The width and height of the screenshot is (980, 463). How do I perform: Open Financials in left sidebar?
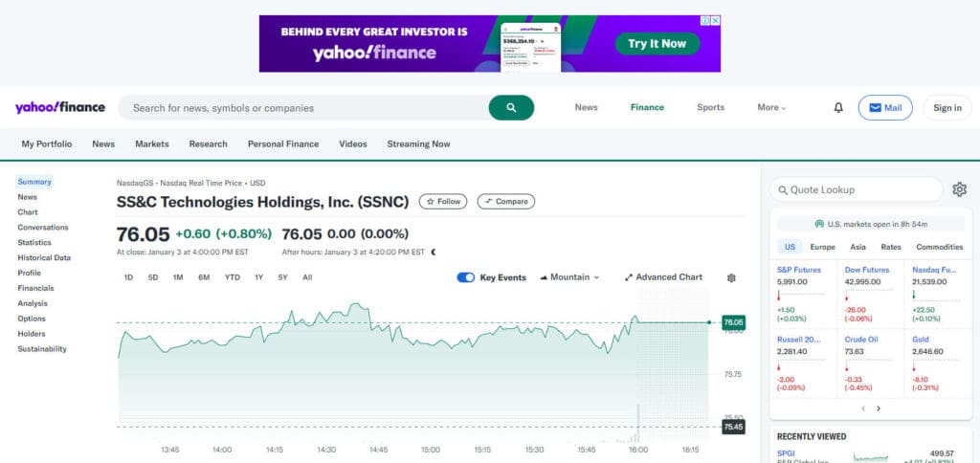[x=35, y=288]
